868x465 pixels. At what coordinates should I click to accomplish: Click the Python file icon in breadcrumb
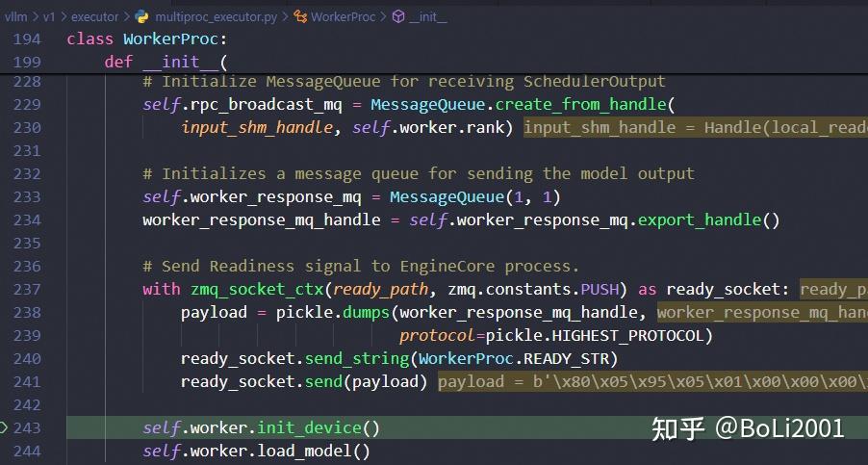click(x=141, y=17)
